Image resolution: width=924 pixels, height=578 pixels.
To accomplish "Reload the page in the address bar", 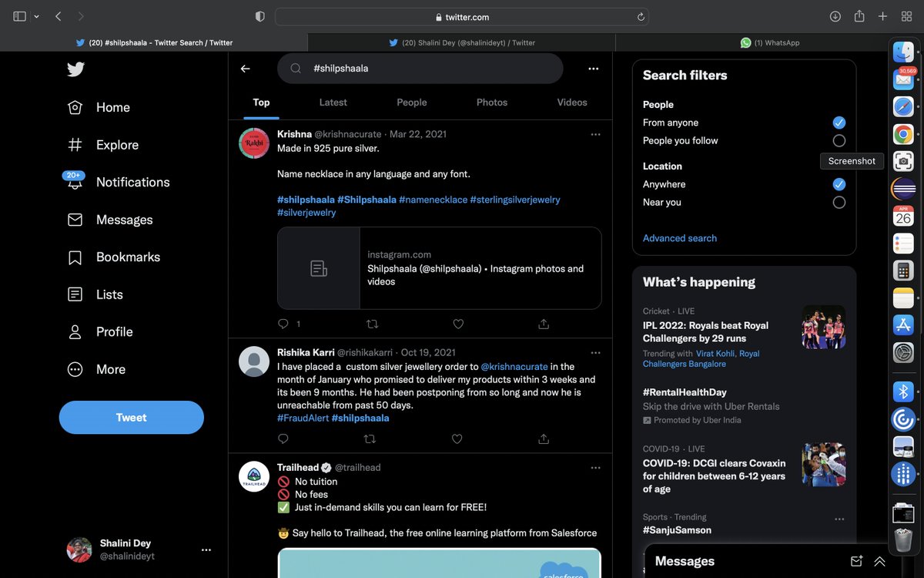I will [x=640, y=17].
